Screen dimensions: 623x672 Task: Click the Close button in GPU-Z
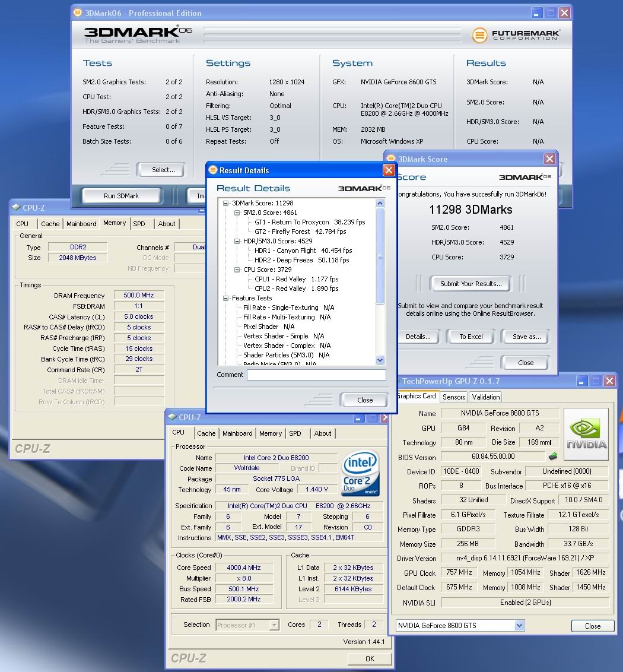(593, 626)
